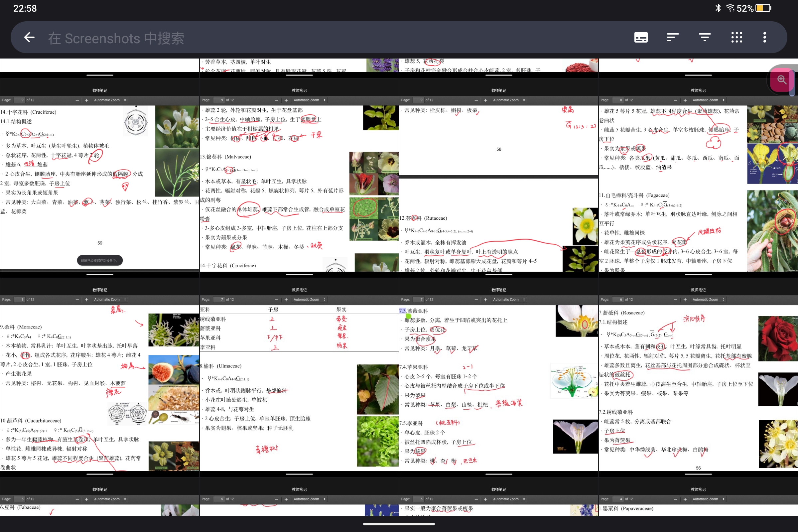Open the 14.十字花科 (Cruciferae) page 59 screenshot
Screen dimensions: 798x532
[100, 178]
